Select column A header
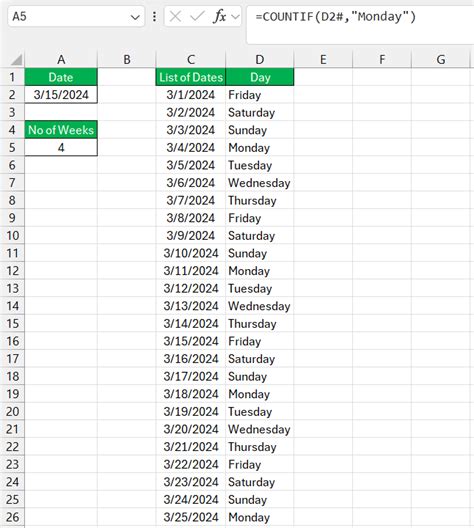This screenshot has width=474, height=528. pos(61,60)
